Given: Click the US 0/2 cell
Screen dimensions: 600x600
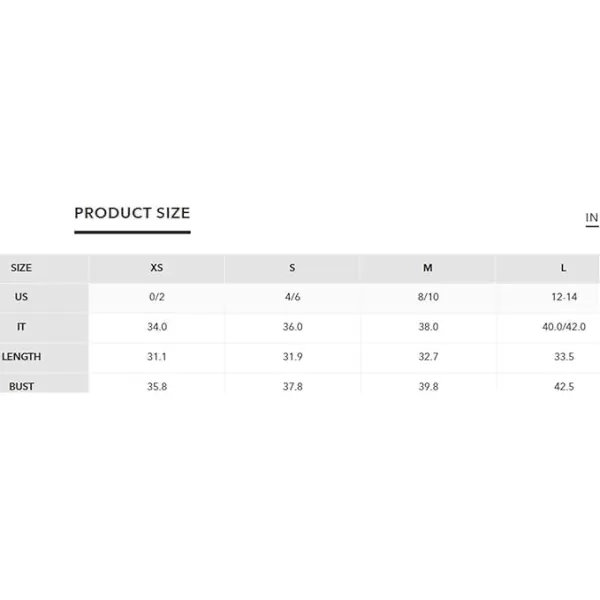Looking at the screenshot, I should 157,297.
